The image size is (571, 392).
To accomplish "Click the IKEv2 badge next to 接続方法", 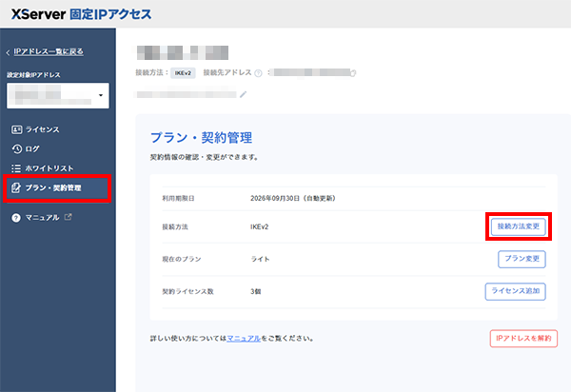I will coord(183,73).
